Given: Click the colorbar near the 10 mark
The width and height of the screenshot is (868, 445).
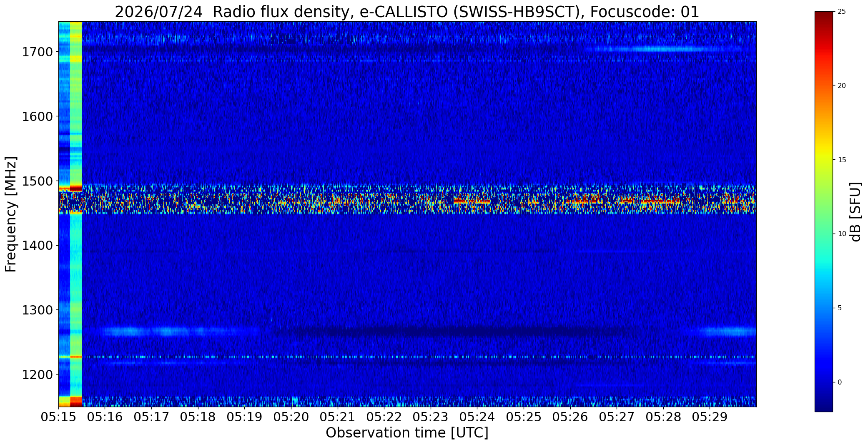Looking at the screenshot, I should pyautogui.click(x=823, y=234).
